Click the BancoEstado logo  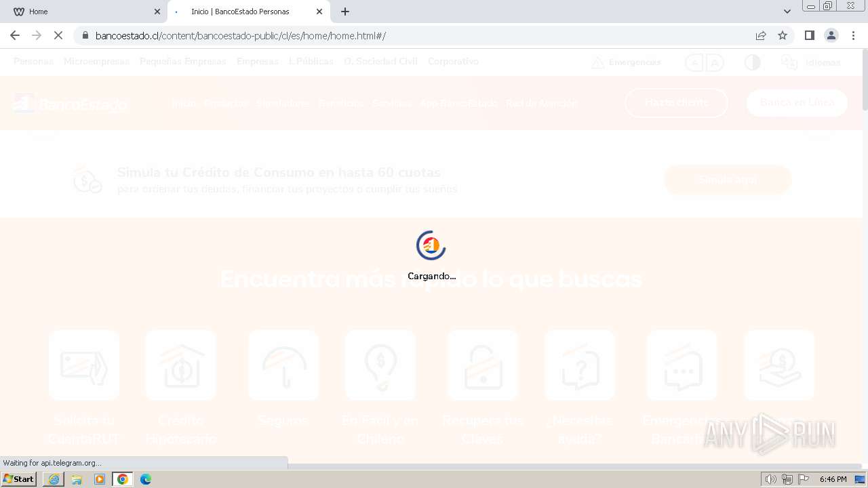[71, 104]
